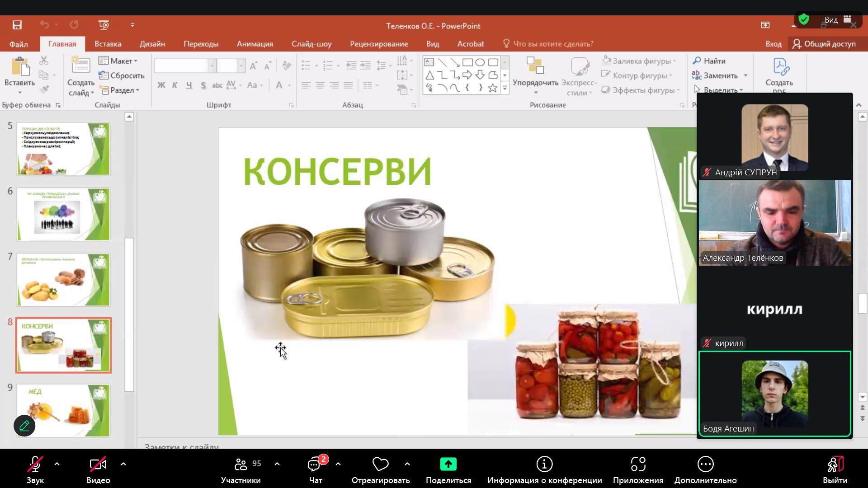Expand the Replace dropdown arrow
The image size is (868, 488).
coord(745,76)
